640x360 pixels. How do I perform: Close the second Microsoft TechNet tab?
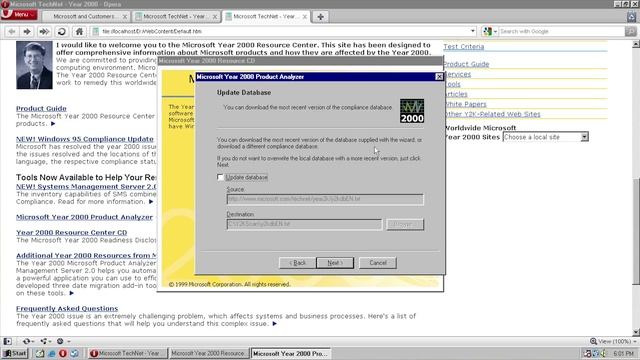(x=215, y=17)
